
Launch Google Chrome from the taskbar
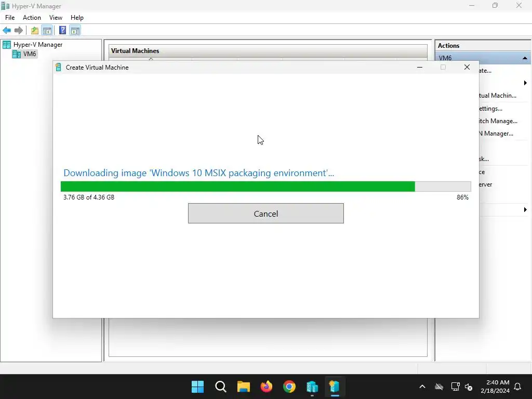[x=289, y=387]
